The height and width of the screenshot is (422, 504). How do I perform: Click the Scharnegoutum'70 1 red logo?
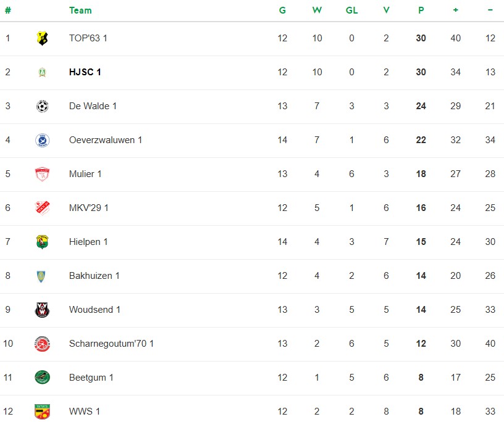click(42, 344)
